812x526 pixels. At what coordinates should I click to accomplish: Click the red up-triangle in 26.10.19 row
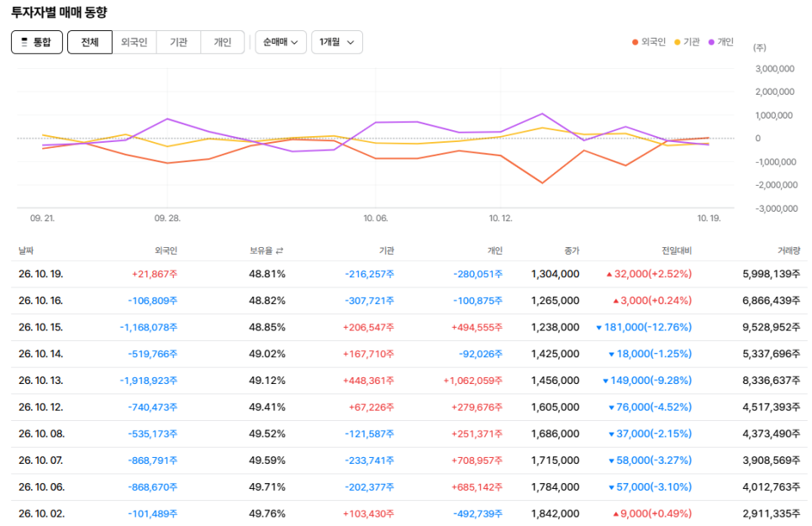(x=609, y=275)
